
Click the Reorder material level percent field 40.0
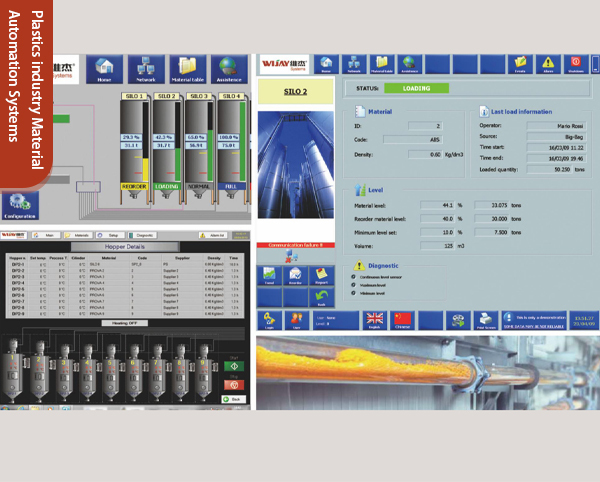click(x=438, y=219)
